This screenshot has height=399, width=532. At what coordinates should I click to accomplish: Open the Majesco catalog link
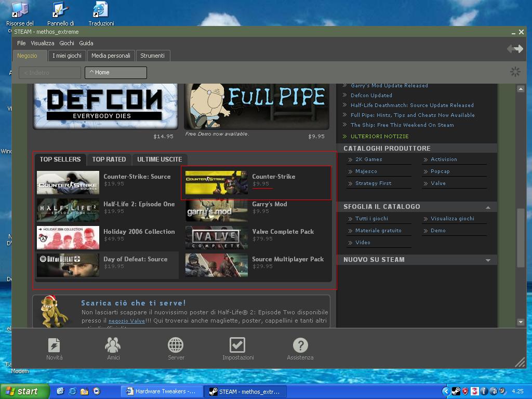click(366, 171)
